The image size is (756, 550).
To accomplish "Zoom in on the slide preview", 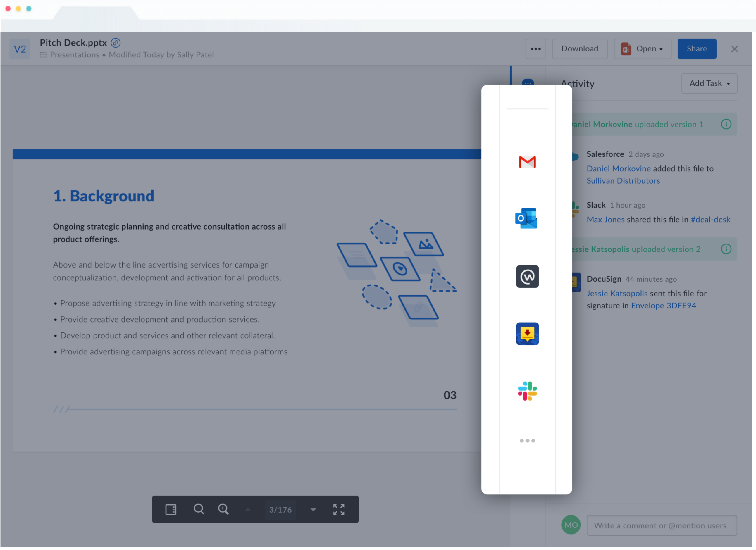I will click(224, 509).
